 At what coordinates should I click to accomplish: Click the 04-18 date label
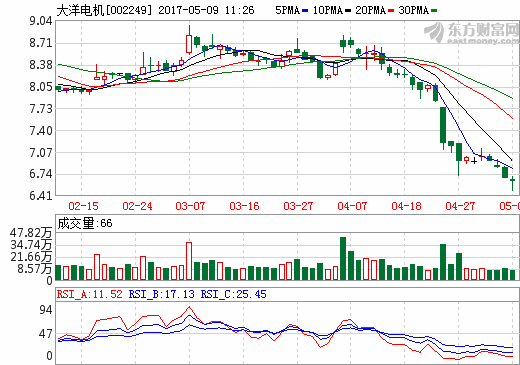click(406, 206)
